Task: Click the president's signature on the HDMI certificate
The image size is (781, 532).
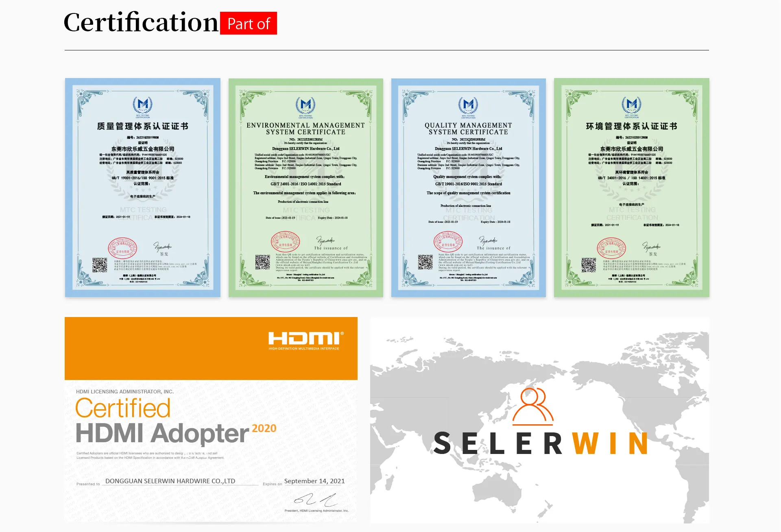Action: click(x=316, y=499)
